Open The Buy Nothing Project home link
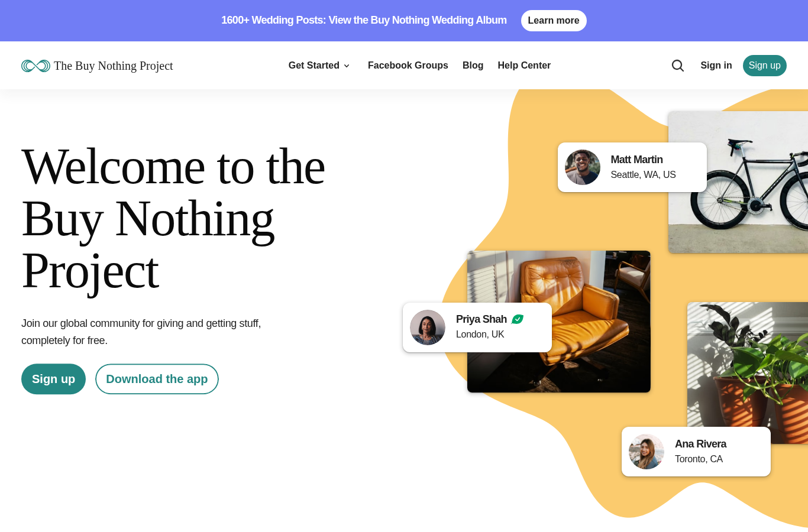The image size is (808, 532). 97,66
